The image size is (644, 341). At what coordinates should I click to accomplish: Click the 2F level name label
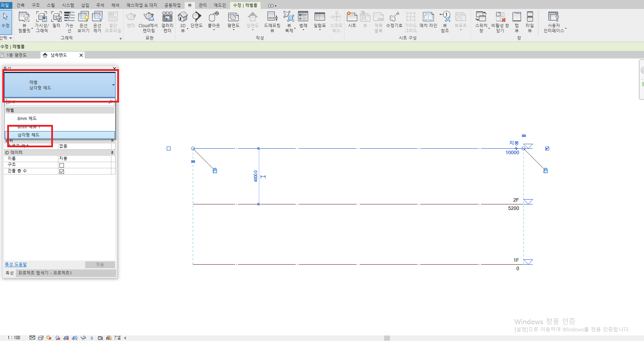516,200
